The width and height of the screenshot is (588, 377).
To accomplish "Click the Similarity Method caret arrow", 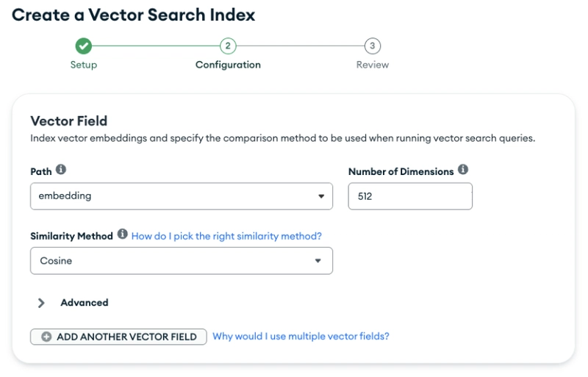I will coord(318,261).
